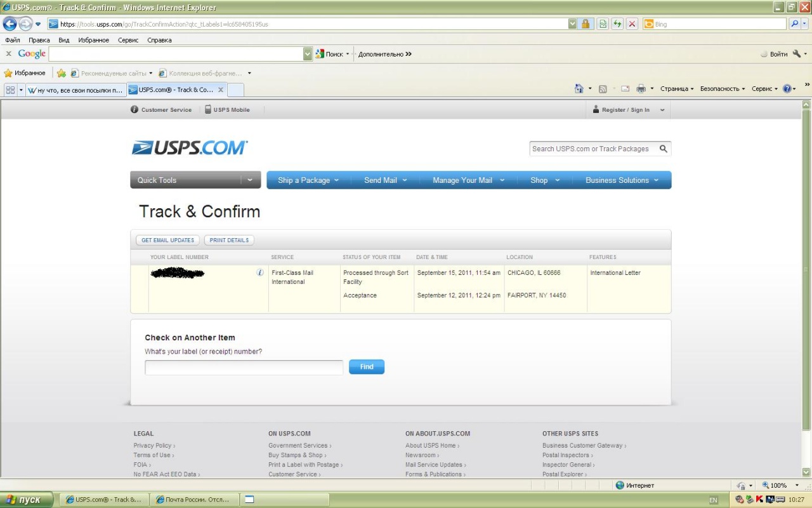Click the Bing search magnifier button

(795, 24)
